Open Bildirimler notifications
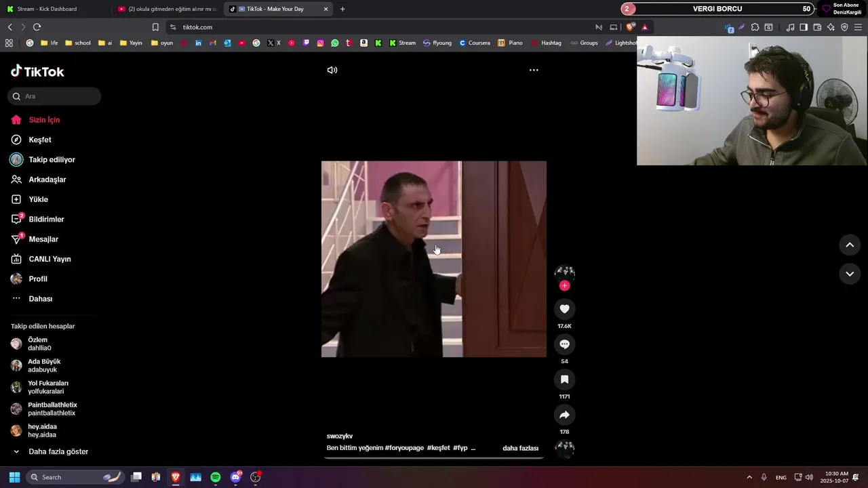Screen dimensions: 868x488 (37, 220)
